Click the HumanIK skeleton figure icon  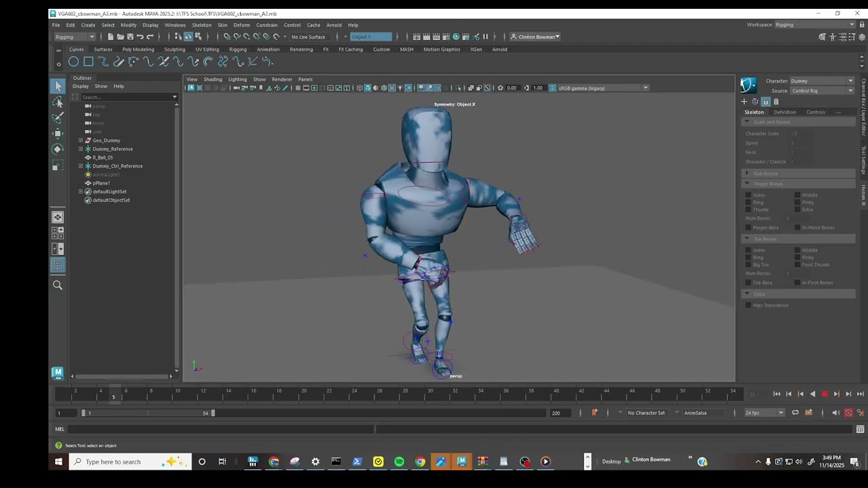coord(755,102)
